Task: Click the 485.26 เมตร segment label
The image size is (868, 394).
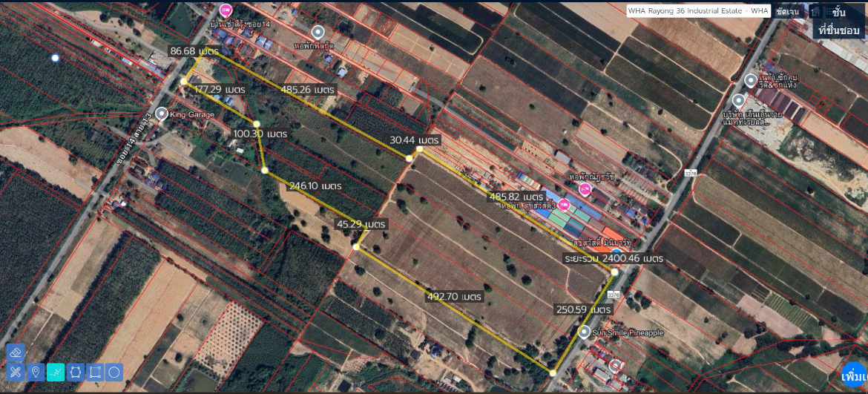Action: tap(309, 89)
